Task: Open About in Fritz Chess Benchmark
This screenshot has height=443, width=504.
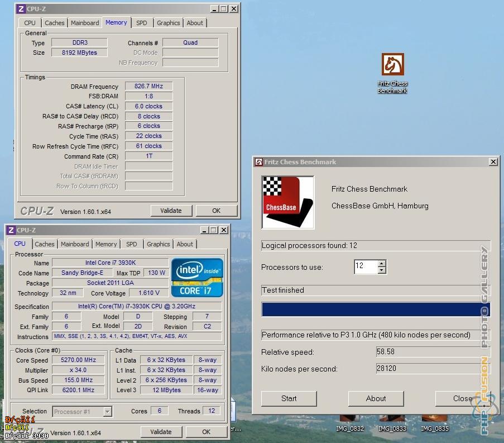Action: click(376, 399)
